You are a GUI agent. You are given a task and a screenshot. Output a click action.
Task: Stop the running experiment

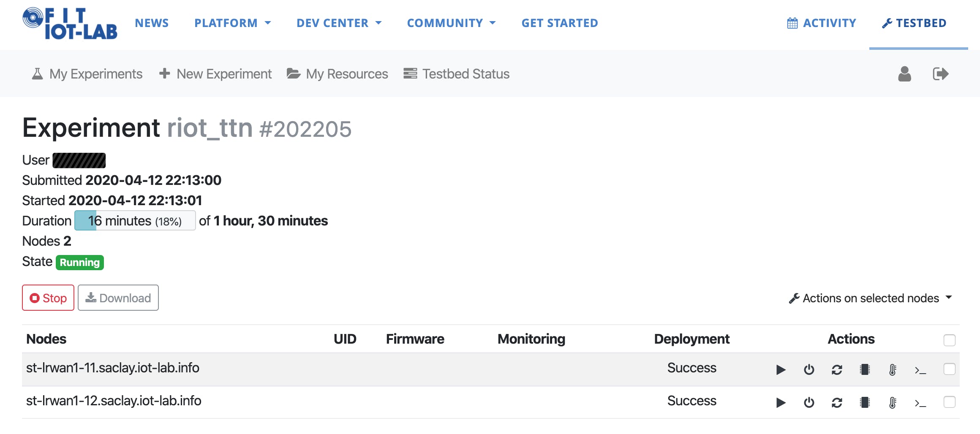click(48, 298)
